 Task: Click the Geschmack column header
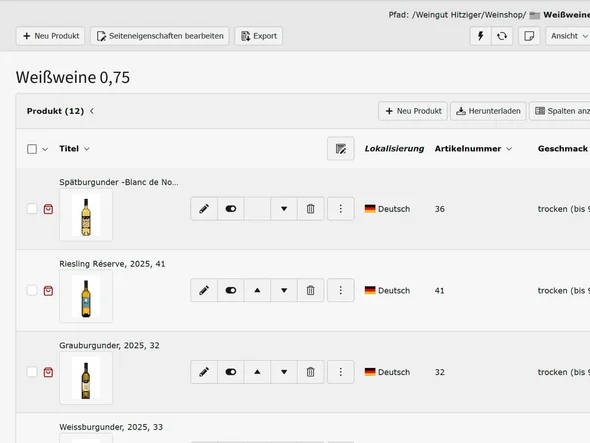click(563, 149)
